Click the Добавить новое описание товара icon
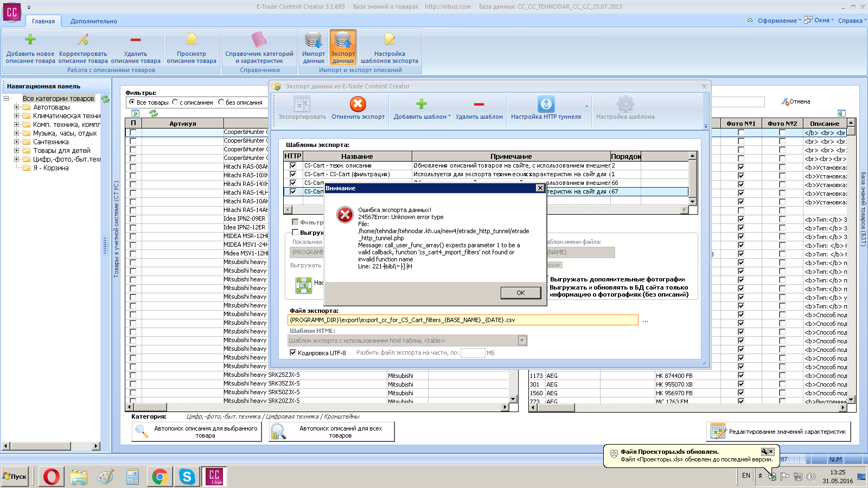 (30, 40)
